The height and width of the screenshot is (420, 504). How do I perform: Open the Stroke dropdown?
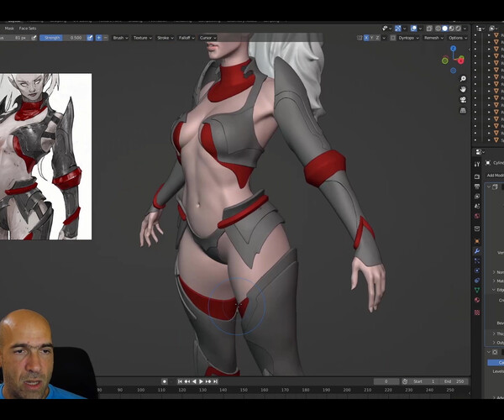(165, 38)
